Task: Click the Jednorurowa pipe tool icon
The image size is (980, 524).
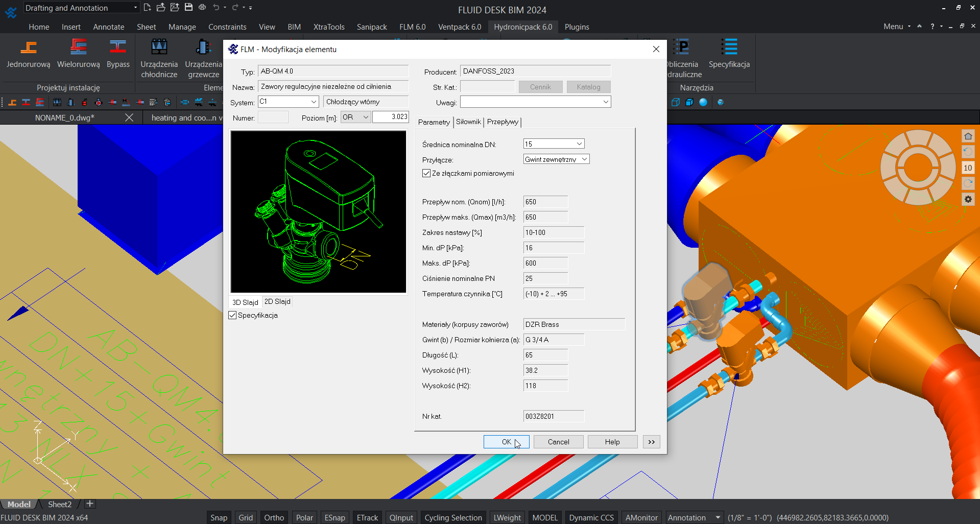Action: tap(29, 48)
